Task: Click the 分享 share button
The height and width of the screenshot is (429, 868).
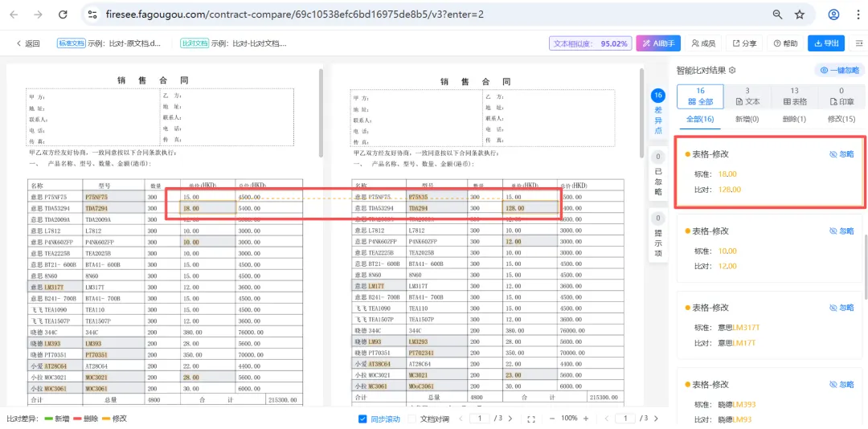Action: pyautogui.click(x=744, y=43)
